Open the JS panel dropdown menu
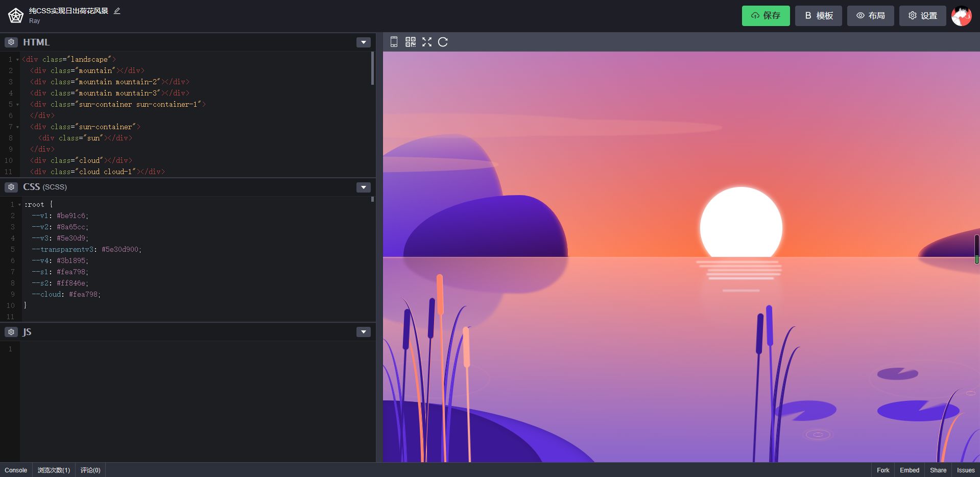The width and height of the screenshot is (980, 477). [363, 332]
